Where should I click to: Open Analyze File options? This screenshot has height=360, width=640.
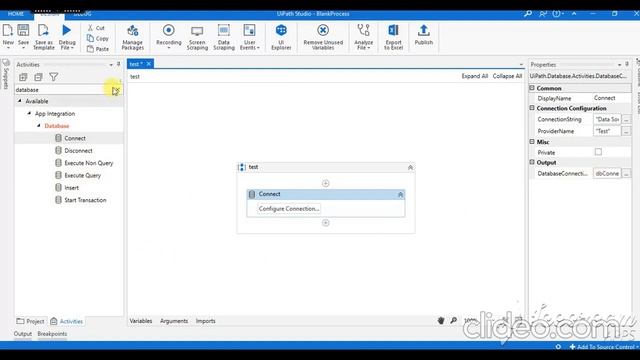363,36
